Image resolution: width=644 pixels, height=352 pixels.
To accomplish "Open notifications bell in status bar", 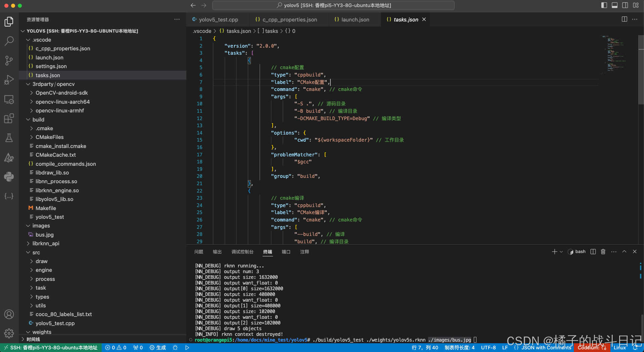I will click(x=635, y=348).
